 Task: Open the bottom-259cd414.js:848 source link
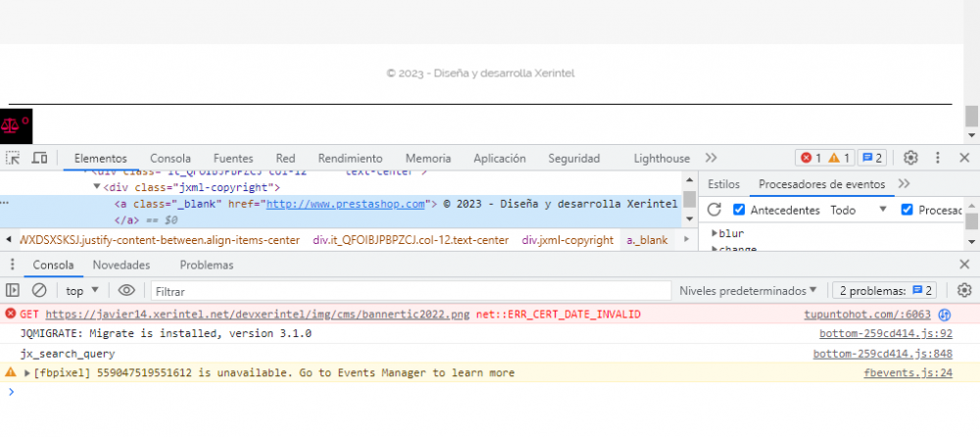(x=883, y=354)
